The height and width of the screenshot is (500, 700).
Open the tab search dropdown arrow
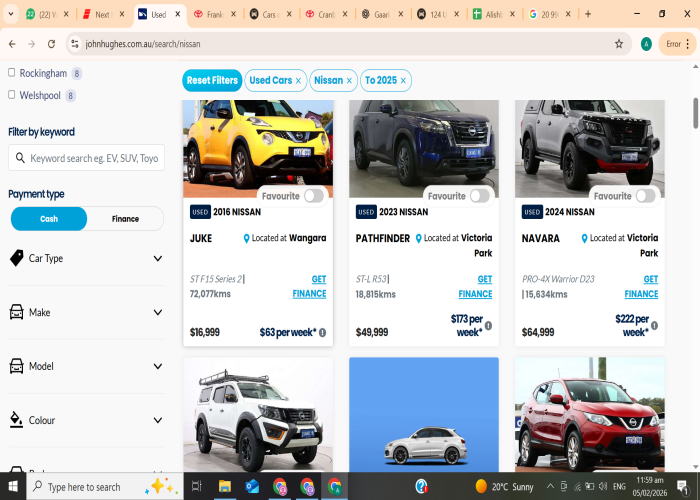pyautogui.click(x=11, y=14)
